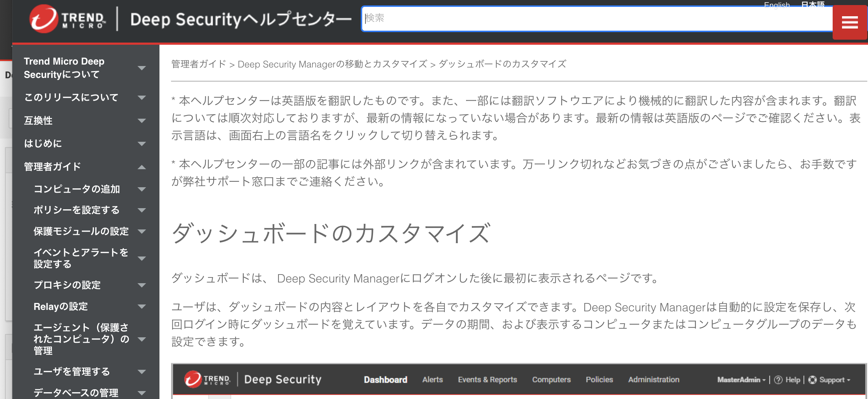
Task: Open イベントとアラートを設定する sidebar item
Action: tap(81, 258)
